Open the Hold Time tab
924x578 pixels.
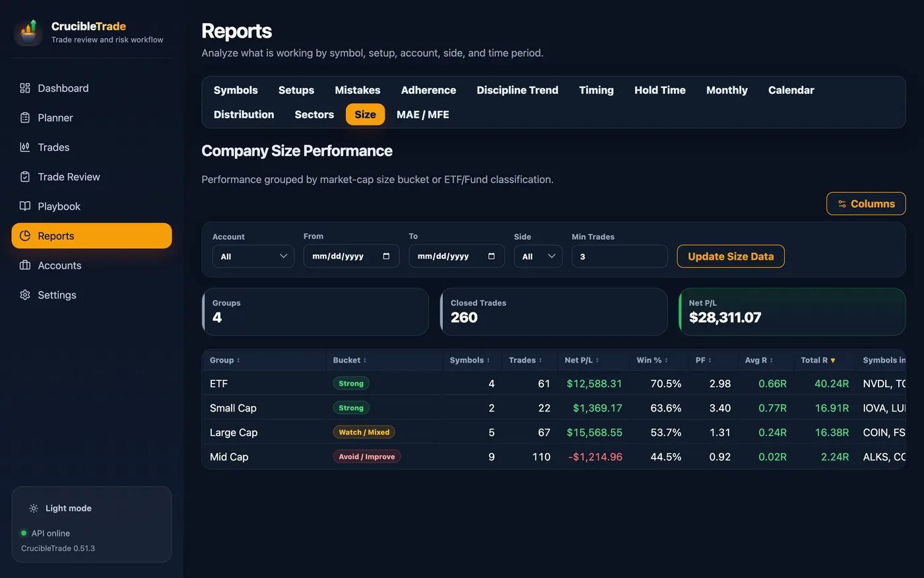point(660,90)
